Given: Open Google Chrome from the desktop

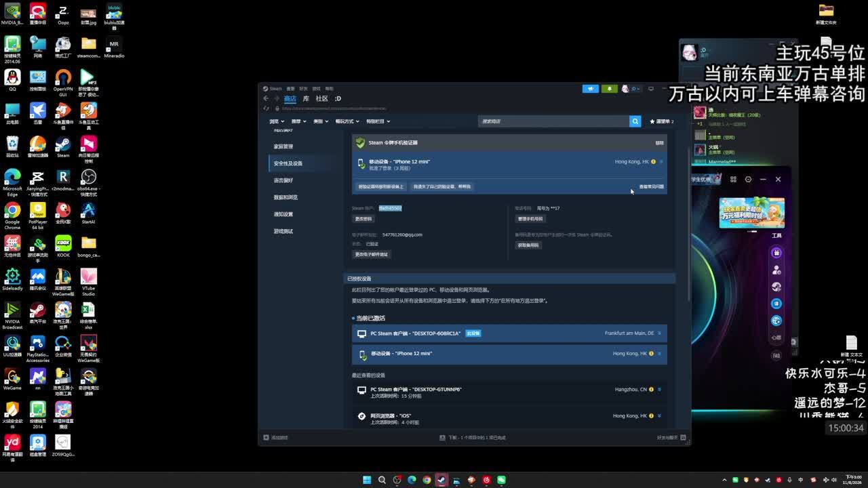Looking at the screenshot, I should [12, 214].
